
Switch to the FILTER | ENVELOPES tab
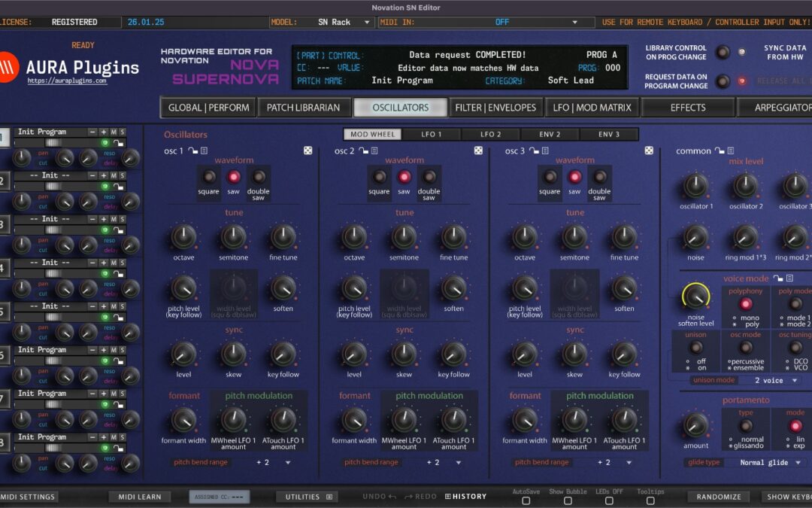[x=495, y=107]
